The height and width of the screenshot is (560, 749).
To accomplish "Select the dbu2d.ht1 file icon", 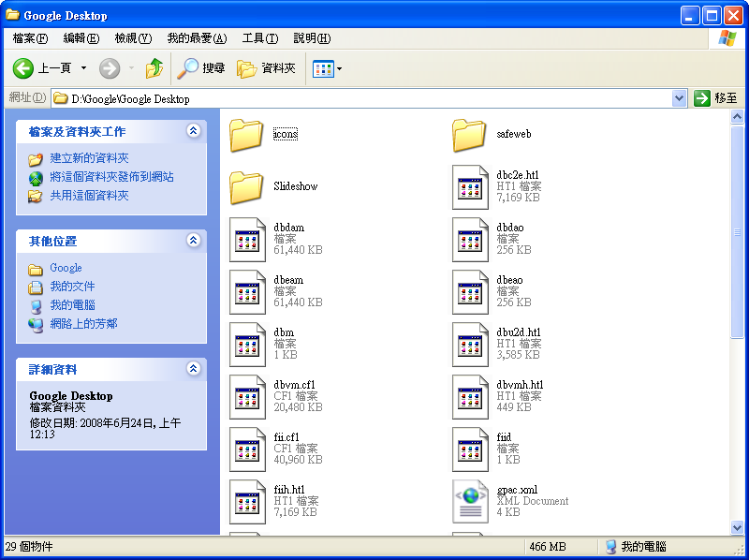I will 470,345.
